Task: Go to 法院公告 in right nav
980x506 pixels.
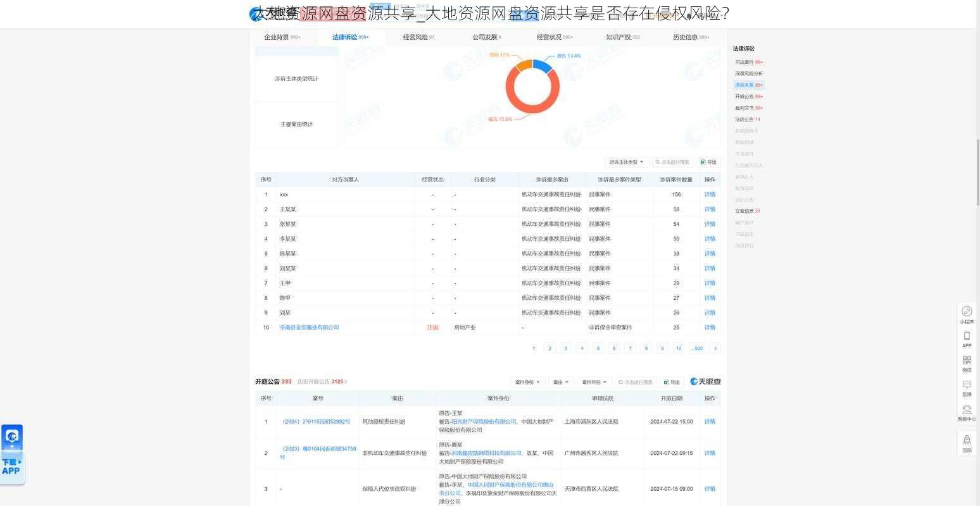Action: pos(748,120)
